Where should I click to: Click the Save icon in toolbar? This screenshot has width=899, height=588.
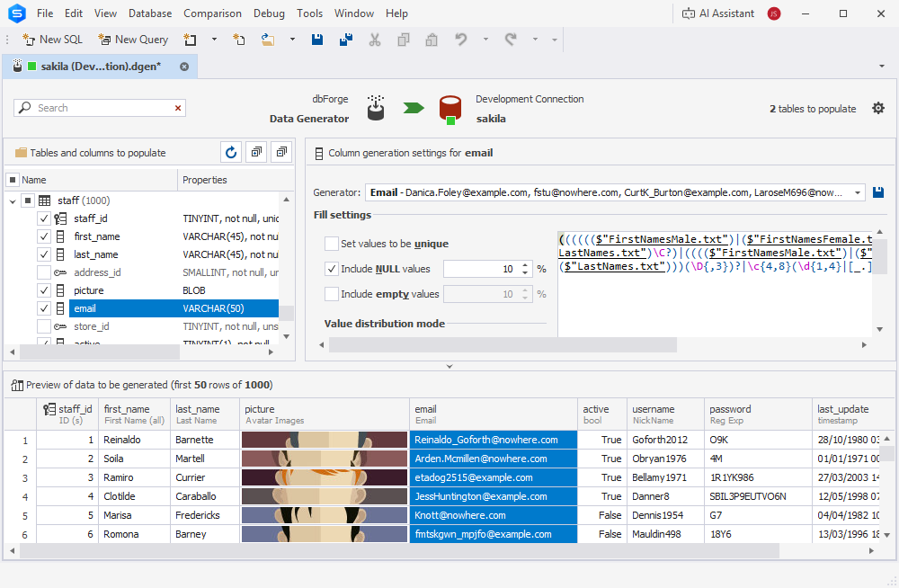point(317,40)
